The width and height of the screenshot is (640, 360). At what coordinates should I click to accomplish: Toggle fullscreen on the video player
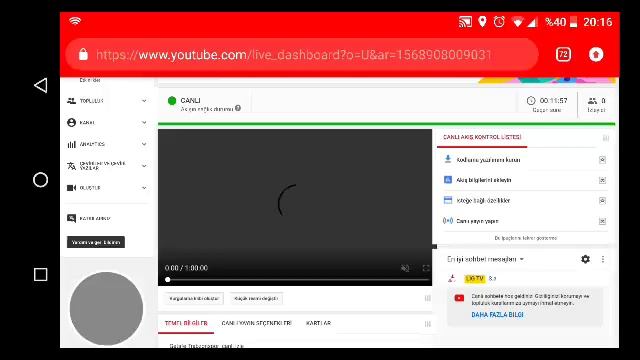(426, 268)
